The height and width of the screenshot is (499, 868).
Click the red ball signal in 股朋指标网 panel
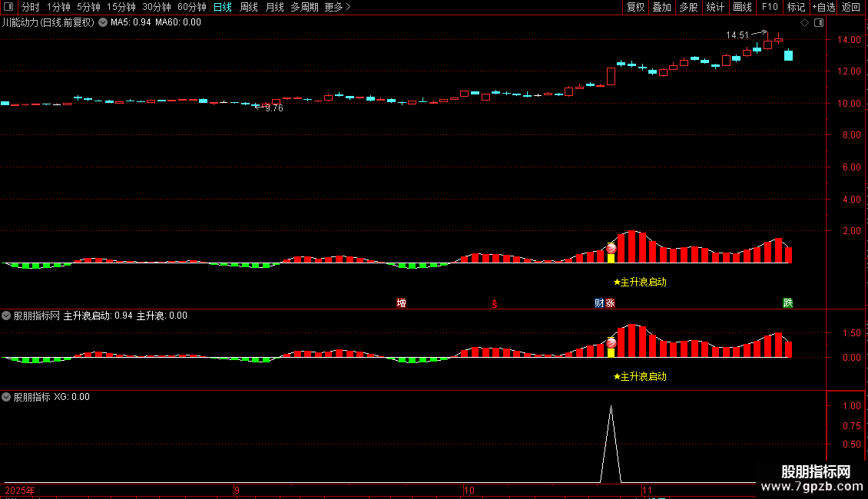click(x=611, y=344)
